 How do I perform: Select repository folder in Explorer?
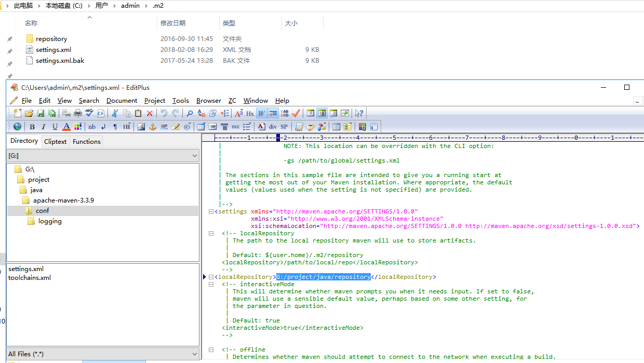[51, 39]
